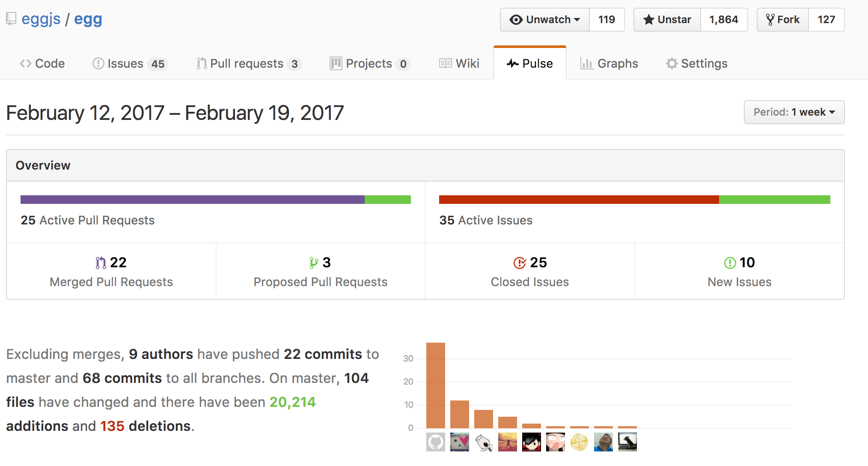Click the closed issues red icon

(520, 263)
